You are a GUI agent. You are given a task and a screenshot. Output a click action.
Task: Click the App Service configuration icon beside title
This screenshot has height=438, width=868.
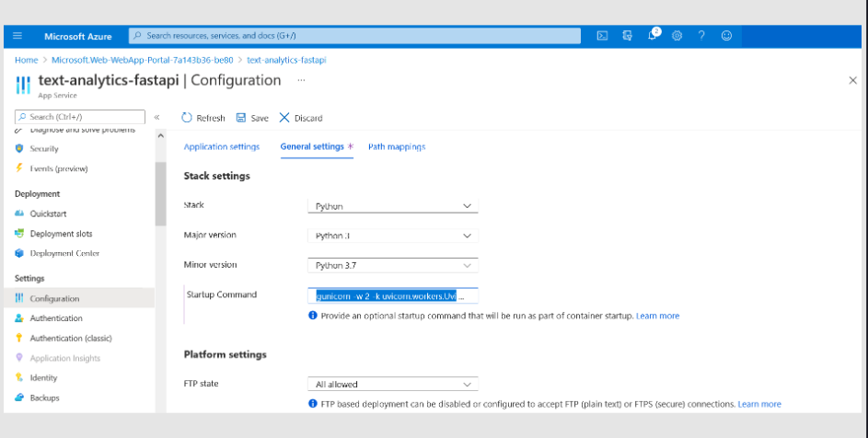click(23, 85)
